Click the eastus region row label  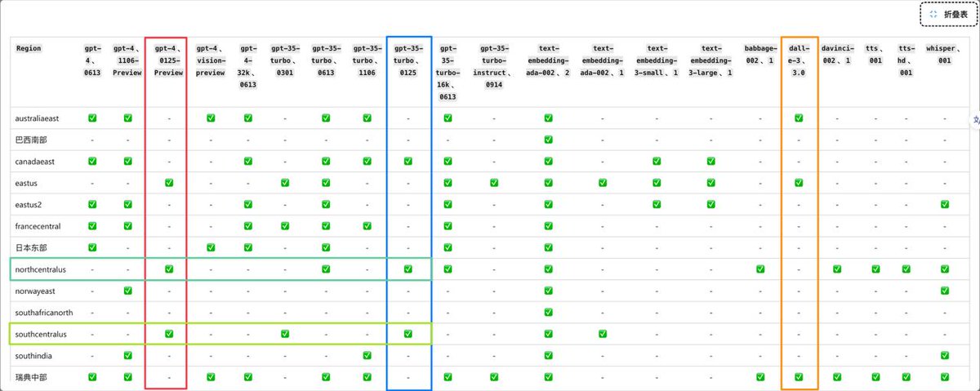click(27, 183)
